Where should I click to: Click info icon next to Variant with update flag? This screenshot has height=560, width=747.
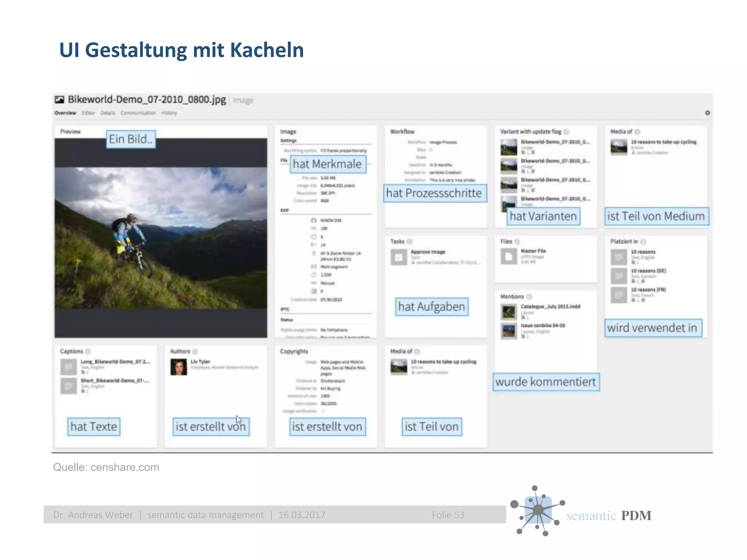click(x=566, y=132)
